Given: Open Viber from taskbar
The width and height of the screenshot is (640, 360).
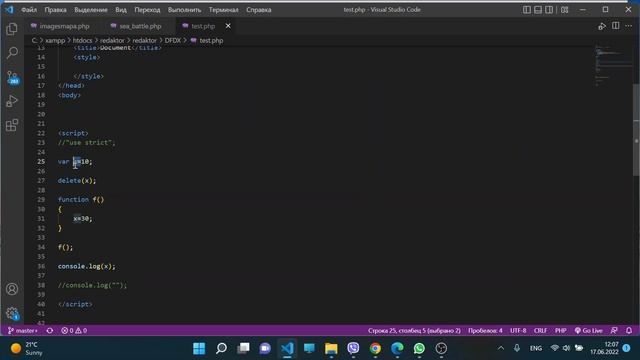Looking at the screenshot, I should [353, 348].
